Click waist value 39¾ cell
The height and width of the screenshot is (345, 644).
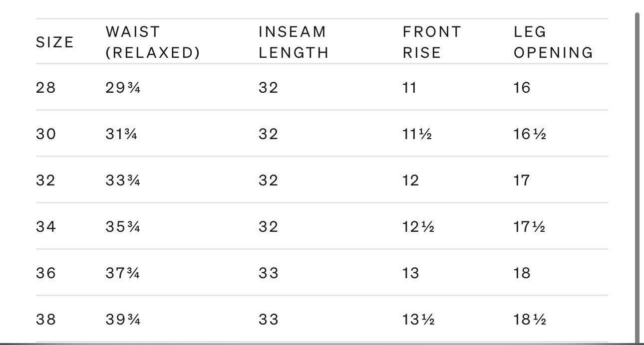(123, 320)
